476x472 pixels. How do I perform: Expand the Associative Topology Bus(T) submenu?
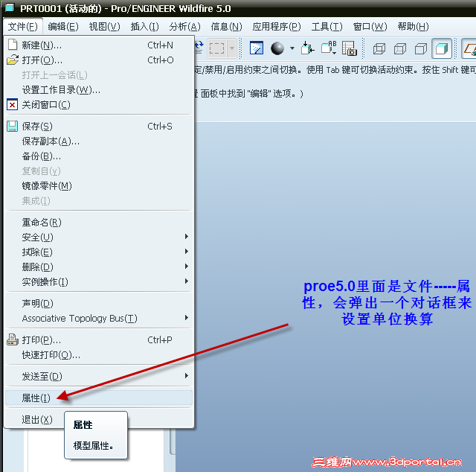click(x=99, y=318)
